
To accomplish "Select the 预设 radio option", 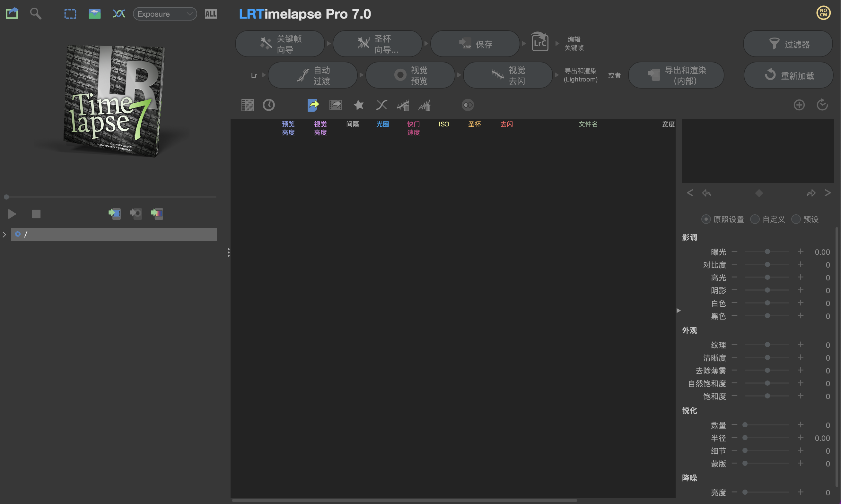I will (x=795, y=219).
